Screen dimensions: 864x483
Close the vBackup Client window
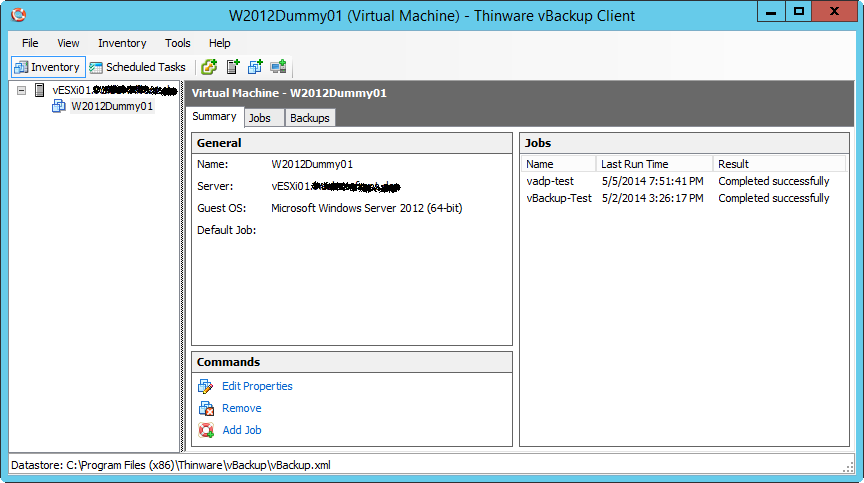pyautogui.click(x=834, y=11)
